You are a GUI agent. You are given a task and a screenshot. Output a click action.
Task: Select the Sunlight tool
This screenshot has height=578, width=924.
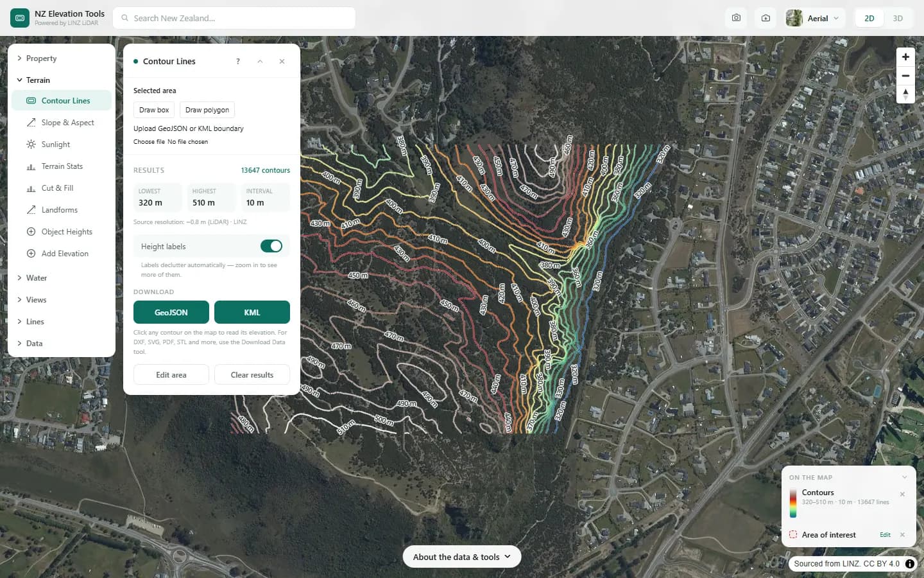coord(62,144)
